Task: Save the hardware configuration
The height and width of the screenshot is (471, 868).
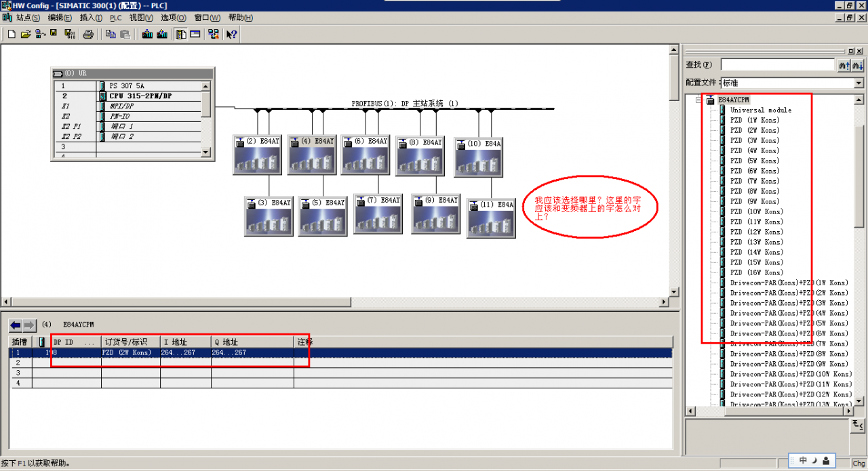Action: pyautogui.click(x=54, y=34)
